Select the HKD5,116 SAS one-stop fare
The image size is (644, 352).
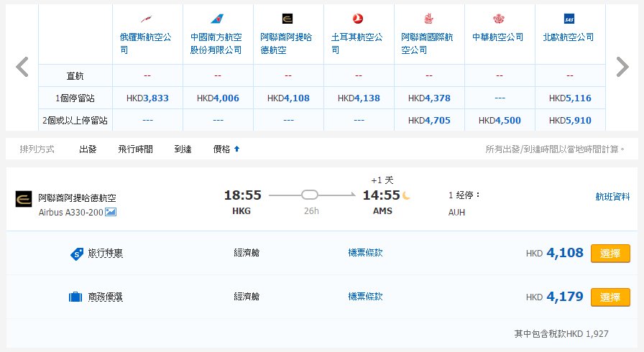pos(570,98)
